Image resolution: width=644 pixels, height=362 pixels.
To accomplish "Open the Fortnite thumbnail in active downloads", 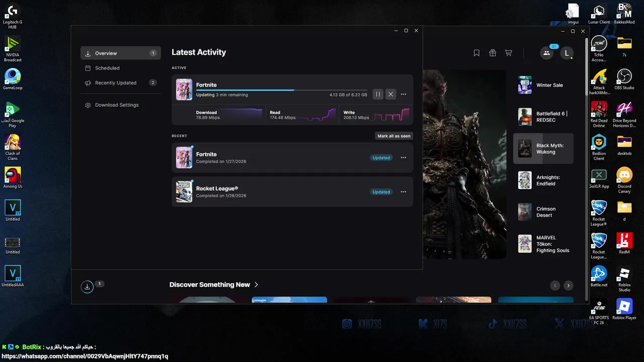I will [184, 89].
